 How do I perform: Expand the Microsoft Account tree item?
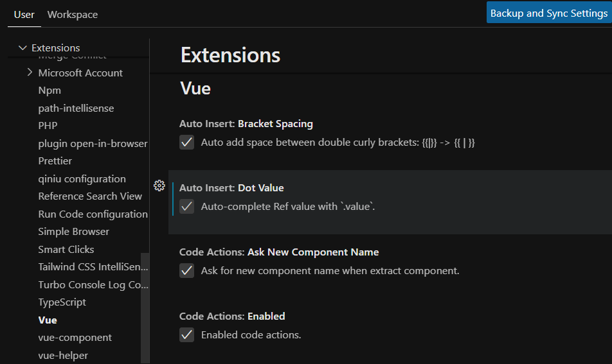(x=30, y=73)
